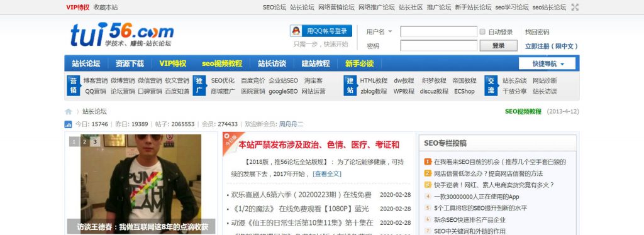Open the 站长访谈 nav tab
Screen dimensions: 644x235
[x=272, y=63]
